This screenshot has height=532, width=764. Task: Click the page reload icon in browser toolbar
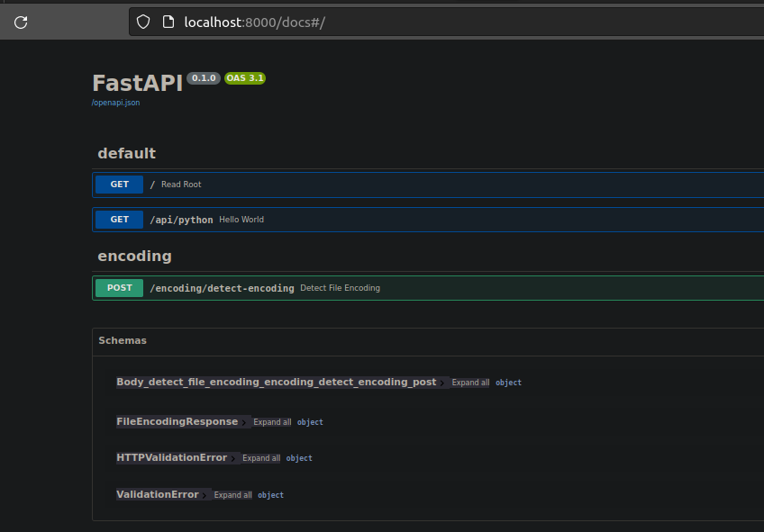[20, 23]
